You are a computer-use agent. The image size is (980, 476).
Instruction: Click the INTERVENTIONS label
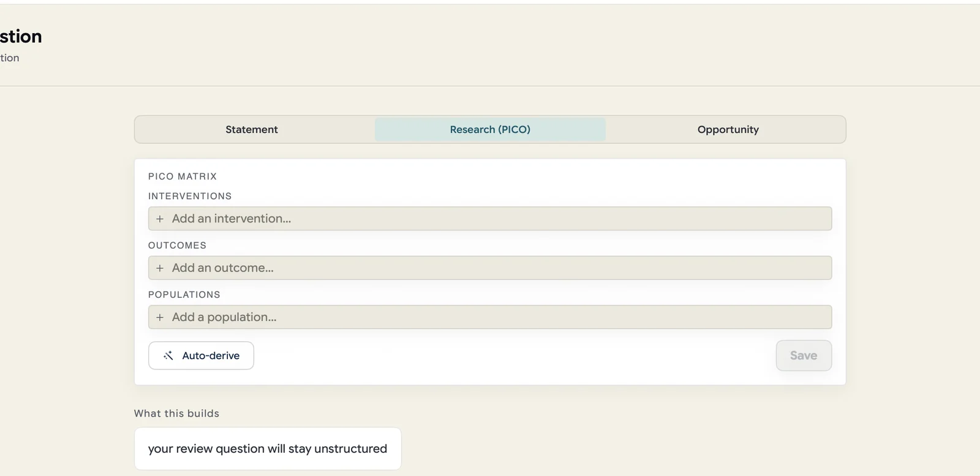[x=190, y=196]
